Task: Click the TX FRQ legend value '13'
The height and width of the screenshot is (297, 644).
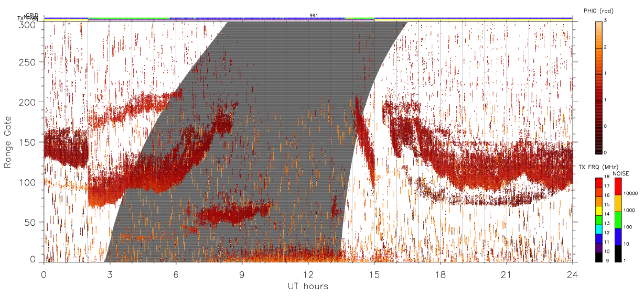Action: (606, 223)
